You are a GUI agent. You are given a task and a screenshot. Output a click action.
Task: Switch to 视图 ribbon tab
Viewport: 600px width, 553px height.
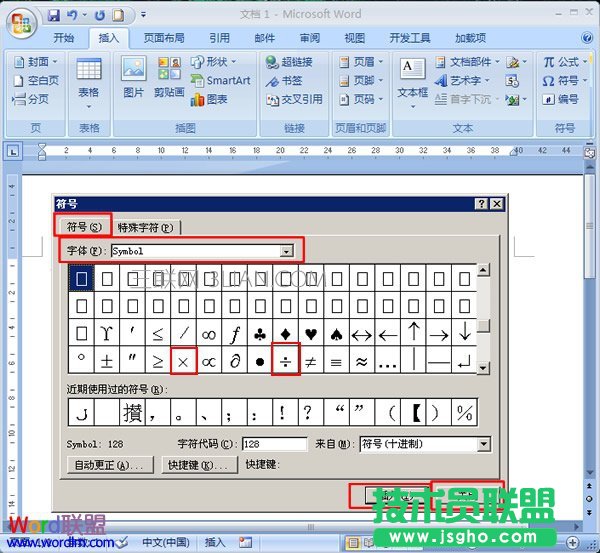(355, 38)
